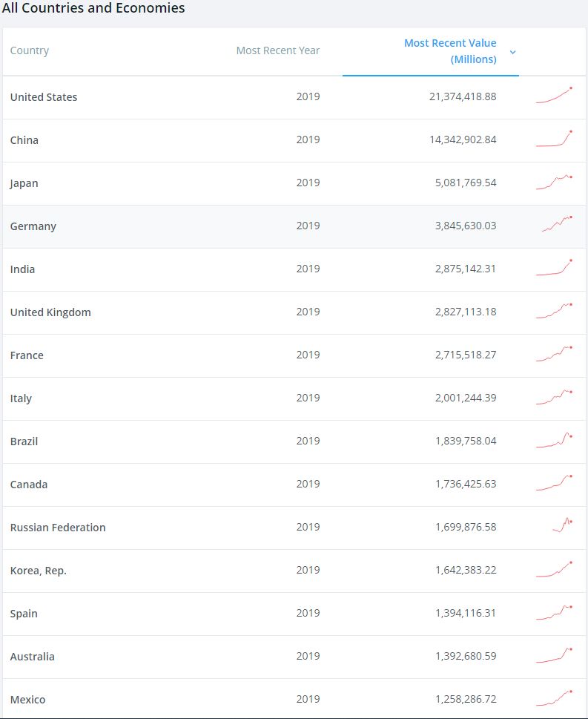This screenshot has height=719, width=588.
Task: Open Germany's sparkline trend chart
Action: (x=557, y=224)
